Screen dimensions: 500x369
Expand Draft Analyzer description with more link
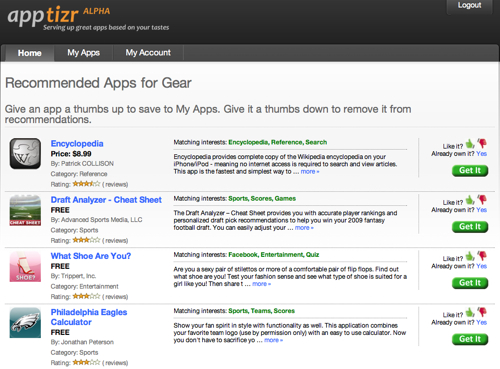(x=304, y=228)
